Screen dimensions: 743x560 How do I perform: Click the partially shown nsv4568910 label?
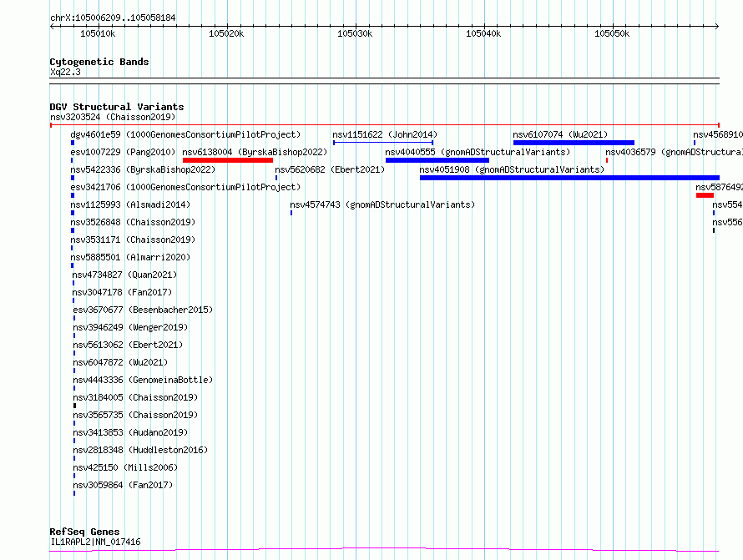pyautogui.click(x=718, y=134)
